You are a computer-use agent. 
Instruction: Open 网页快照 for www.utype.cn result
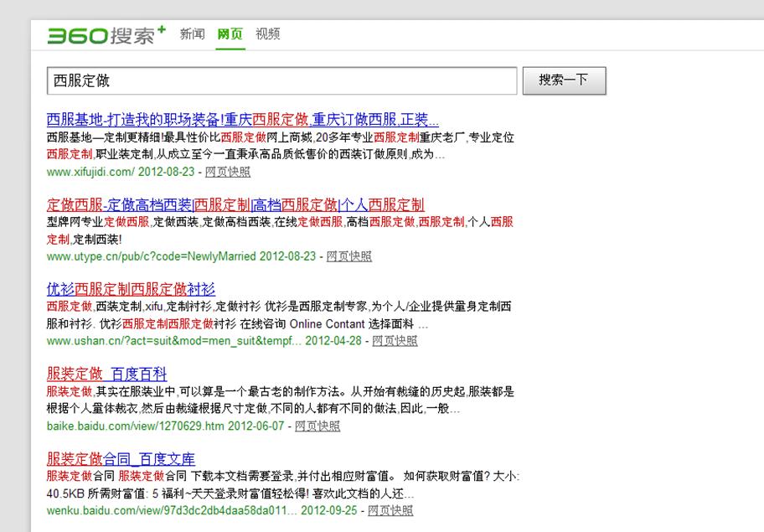pyautogui.click(x=348, y=256)
